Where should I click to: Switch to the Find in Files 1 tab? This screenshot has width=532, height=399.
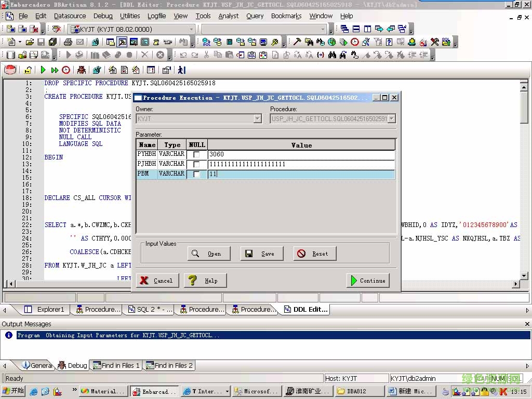[x=115, y=365]
